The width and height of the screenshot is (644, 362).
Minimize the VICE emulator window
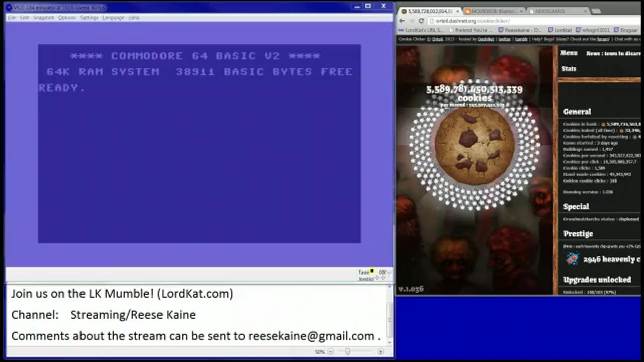356,6
